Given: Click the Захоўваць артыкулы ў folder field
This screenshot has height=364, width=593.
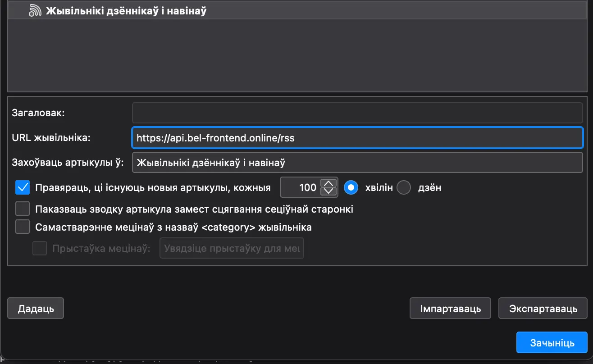Looking at the screenshot, I should [x=357, y=162].
